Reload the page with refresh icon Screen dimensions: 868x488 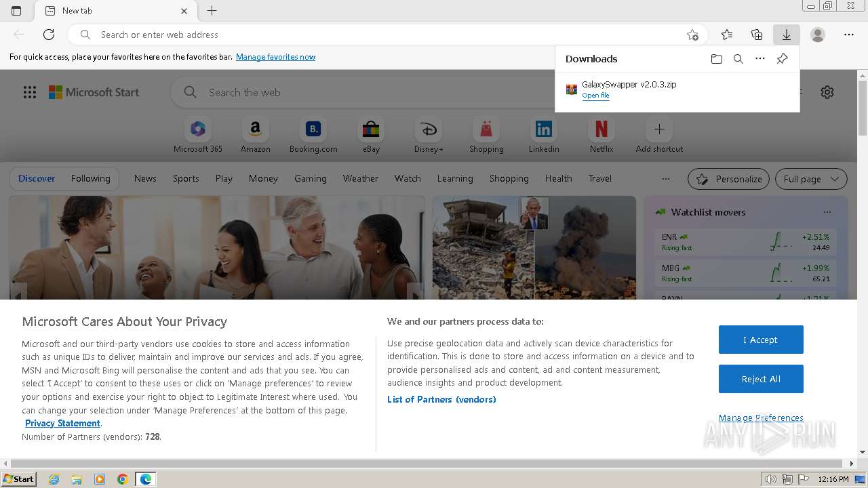point(49,35)
